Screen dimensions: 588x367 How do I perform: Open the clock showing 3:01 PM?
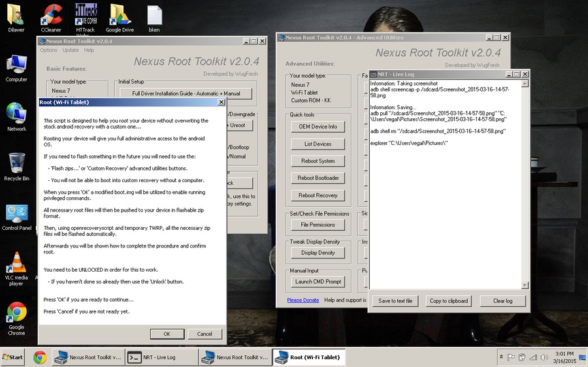[564, 353]
